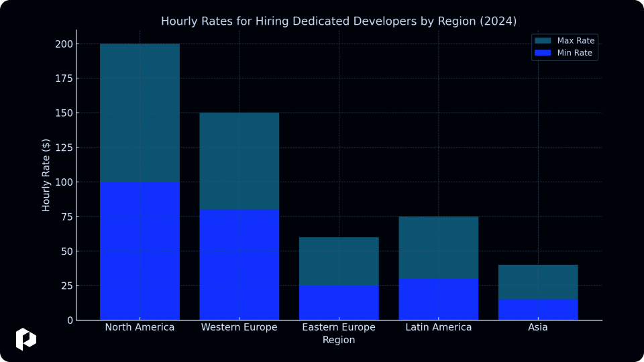Click the white logo icon in corner
The image size is (644, 362).
coord(26,339)
